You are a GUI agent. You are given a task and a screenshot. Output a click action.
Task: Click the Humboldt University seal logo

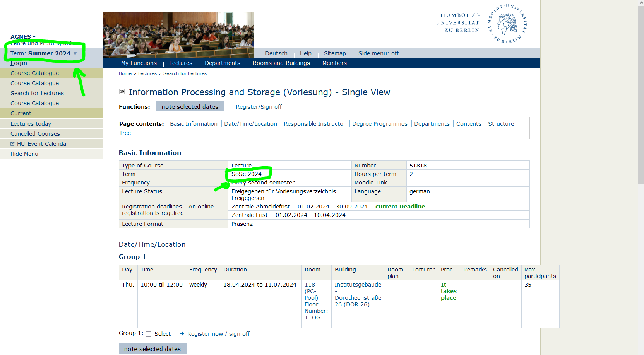pos(507,24)
